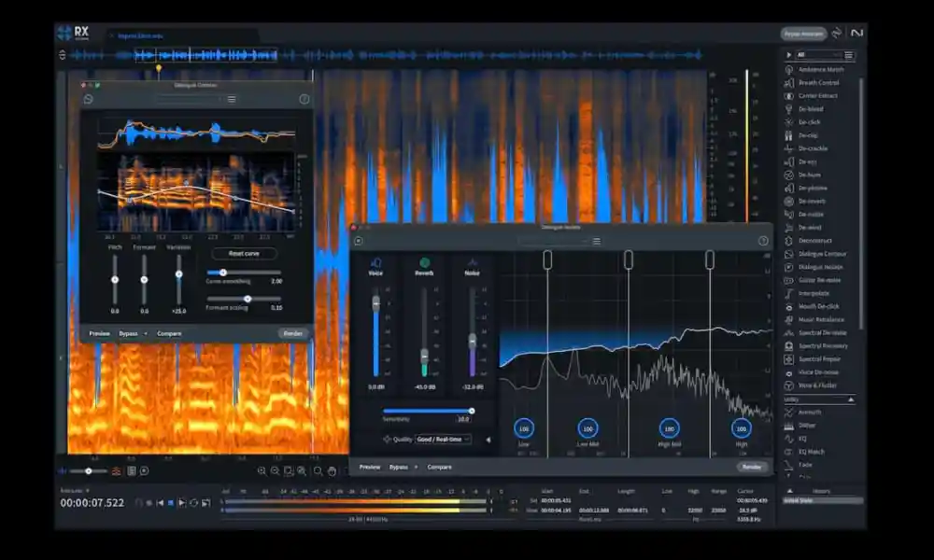
Task: Click the zoom in magnifier icon
Action: click(262, 469)
